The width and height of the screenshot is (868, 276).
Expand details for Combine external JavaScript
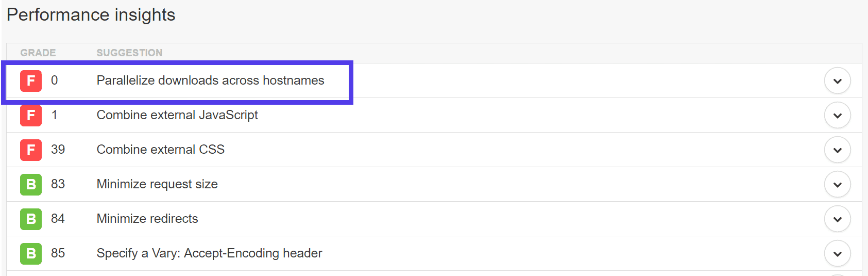tap(837, 115)
